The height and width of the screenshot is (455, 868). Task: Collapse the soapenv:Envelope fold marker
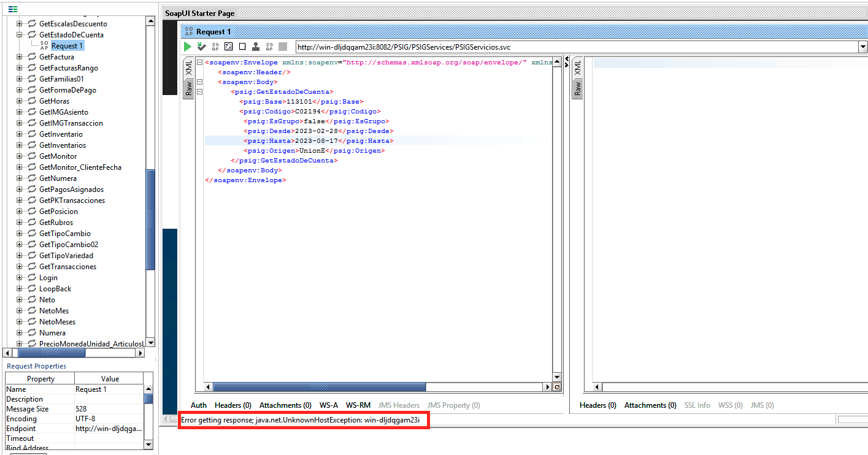199,63
